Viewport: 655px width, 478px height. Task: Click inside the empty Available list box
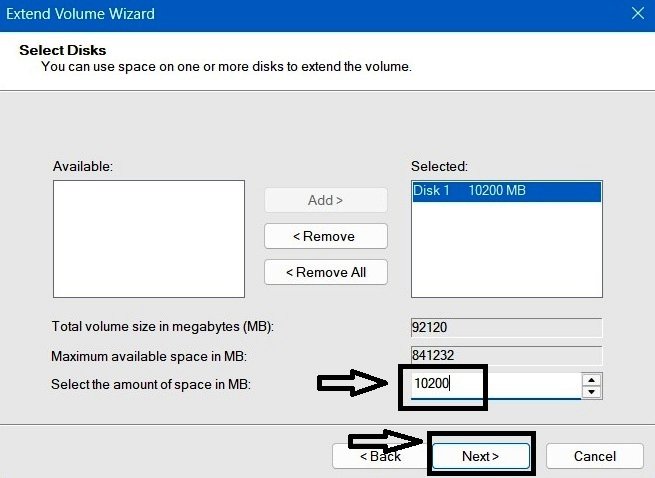[149, 239]
